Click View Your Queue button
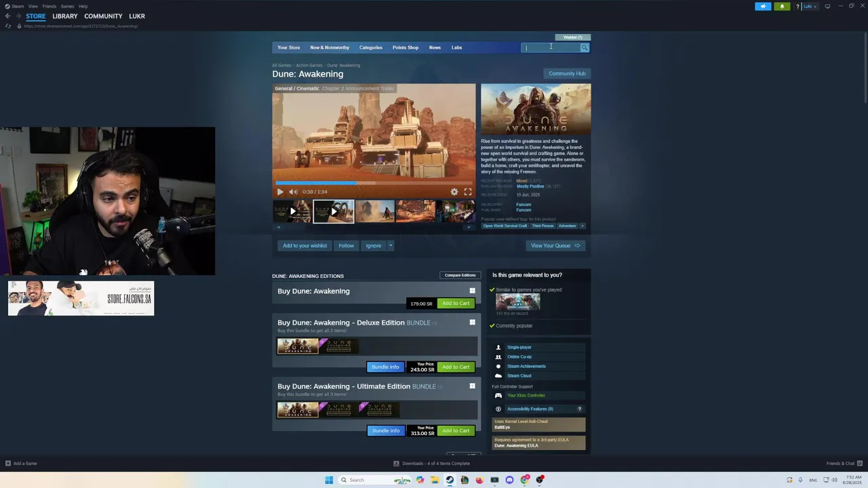The width and height of the screenshot is (868, 488). (x=555, y=245)
